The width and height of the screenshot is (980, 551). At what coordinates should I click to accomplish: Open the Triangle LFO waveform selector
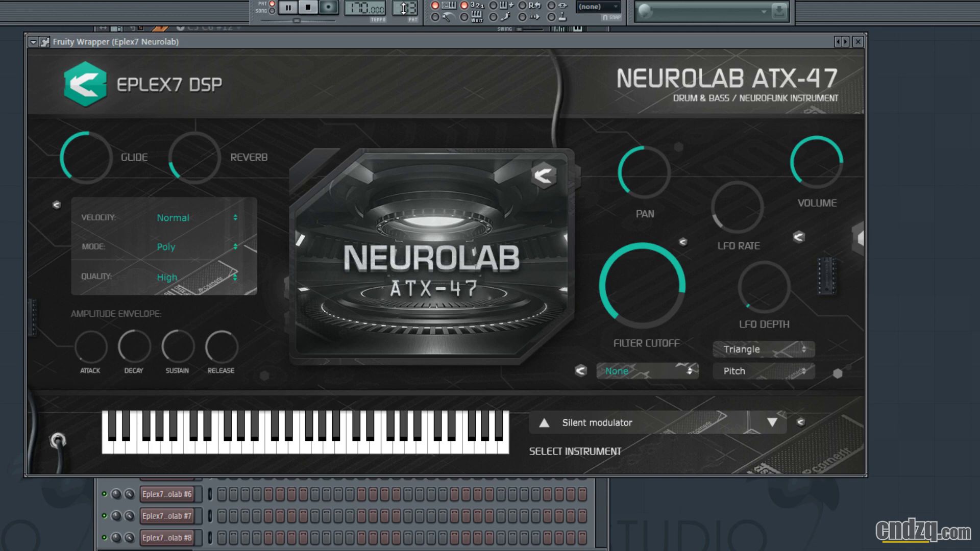point(763,349)
